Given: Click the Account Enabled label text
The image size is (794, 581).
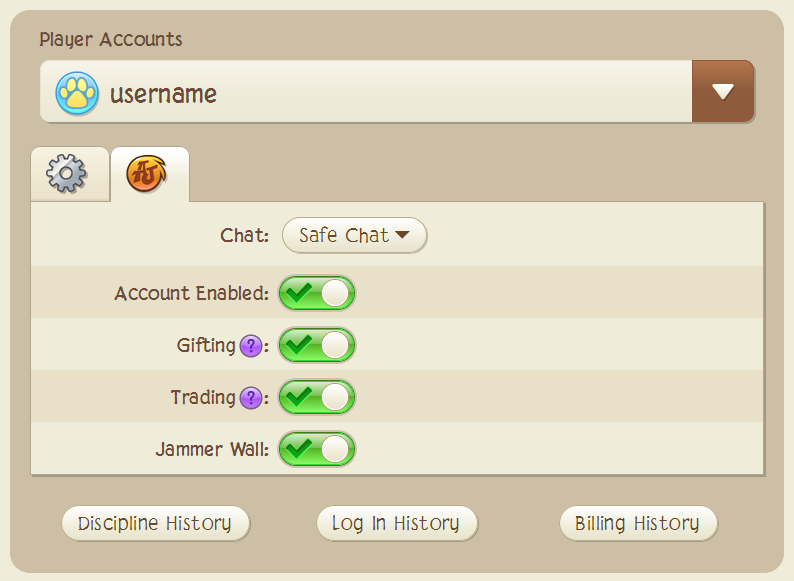Looking at the screenshot, I should coord(190,294).
